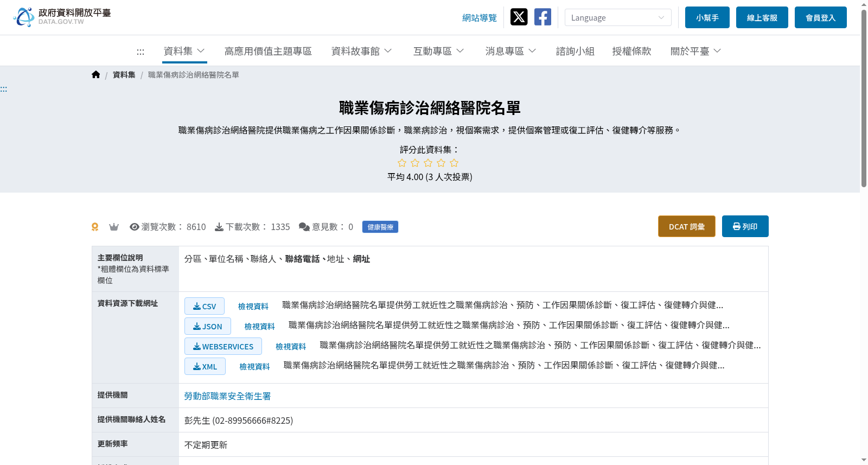This screenshot has width=868, height=465.
Task: Click the heading 職業傷病診治網絡醫院名單
Action: click(430, 108)
